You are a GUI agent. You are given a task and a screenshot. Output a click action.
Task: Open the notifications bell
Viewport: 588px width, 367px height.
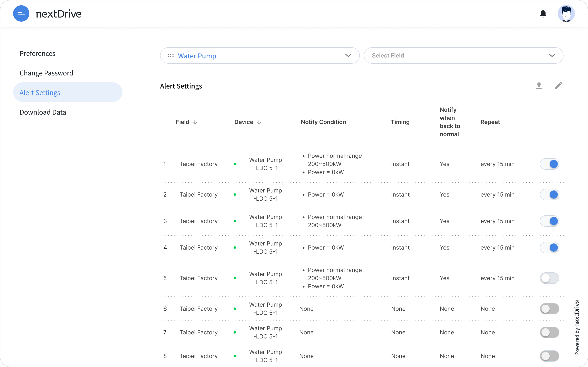[x=543, y=14]
